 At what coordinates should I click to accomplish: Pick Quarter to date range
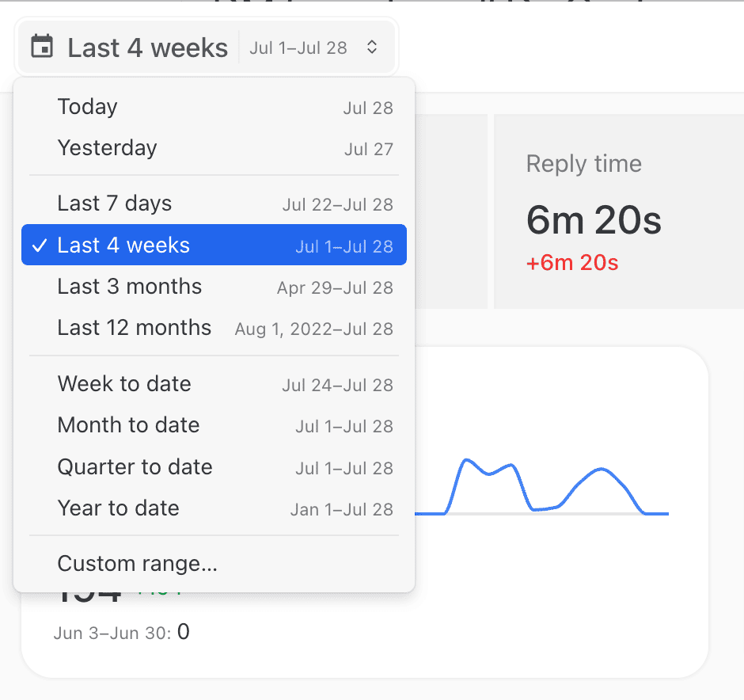click(x=214, y=467)
